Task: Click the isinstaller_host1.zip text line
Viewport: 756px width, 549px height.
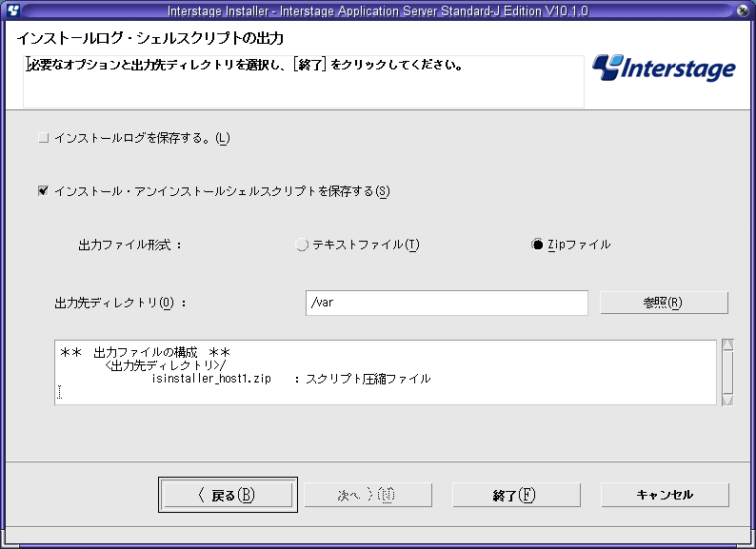Action: [291, 379]
